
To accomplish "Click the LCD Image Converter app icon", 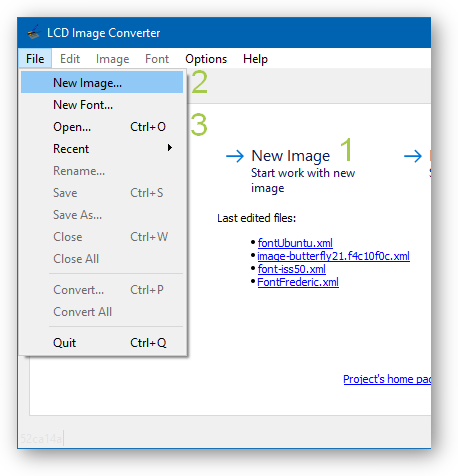I will pos(34,33).
